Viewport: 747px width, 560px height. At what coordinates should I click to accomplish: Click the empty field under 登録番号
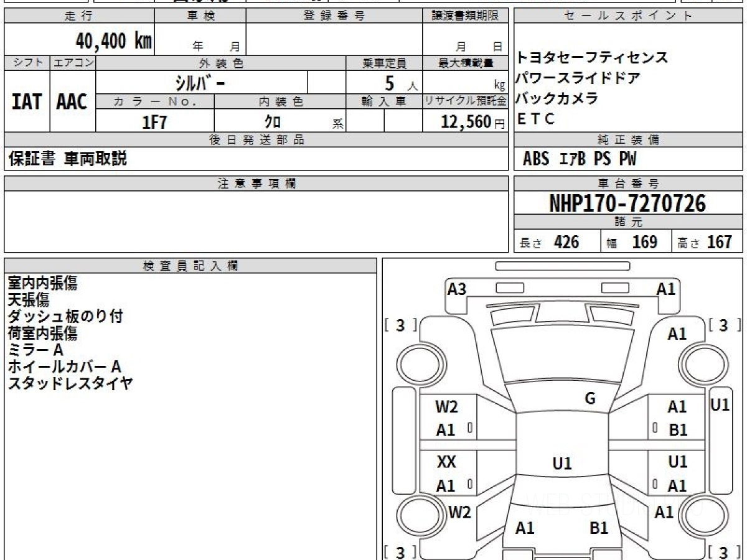[x=334, y=40]
